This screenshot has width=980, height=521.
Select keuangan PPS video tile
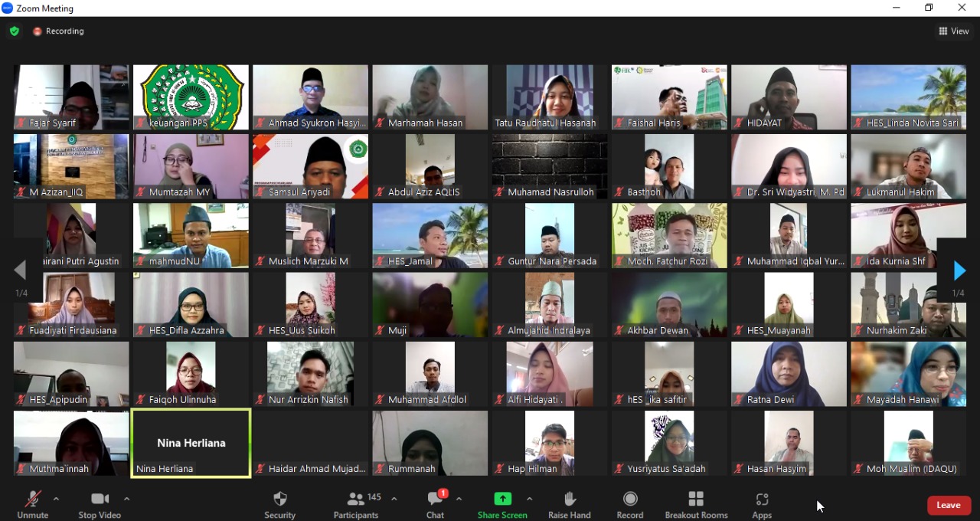point(191,97)
